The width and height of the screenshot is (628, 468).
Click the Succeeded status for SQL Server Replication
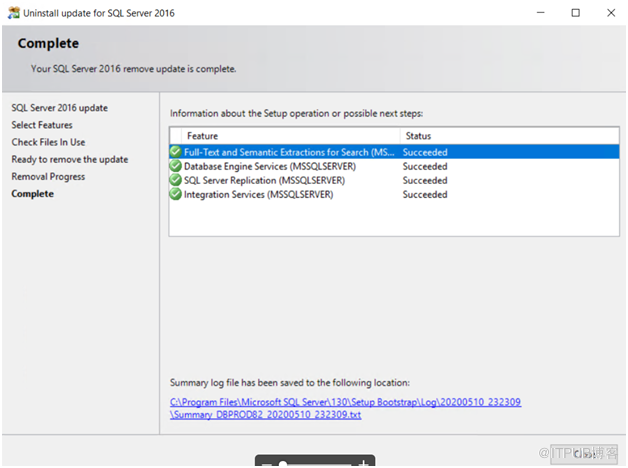click(425, 180)
